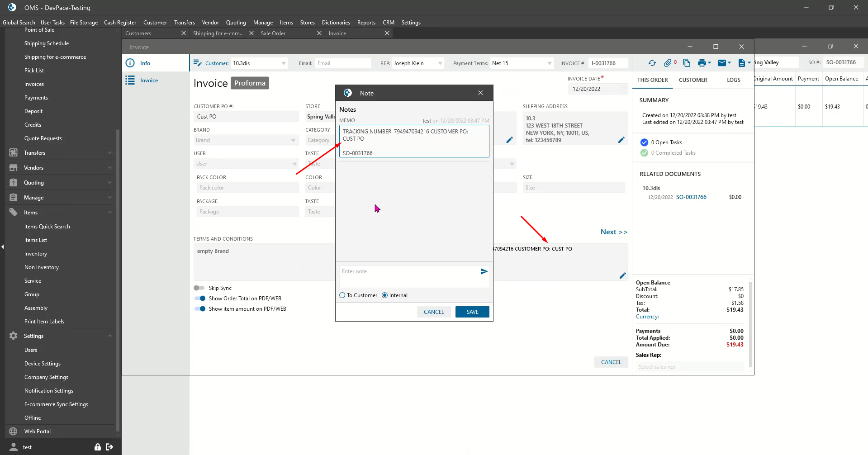Close the Shipping for e-com tab

pos(251,33)
